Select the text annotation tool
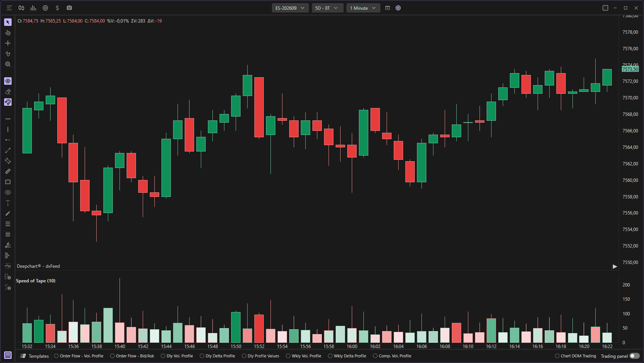The image size is (644, 363). click(x=8, y=203)
